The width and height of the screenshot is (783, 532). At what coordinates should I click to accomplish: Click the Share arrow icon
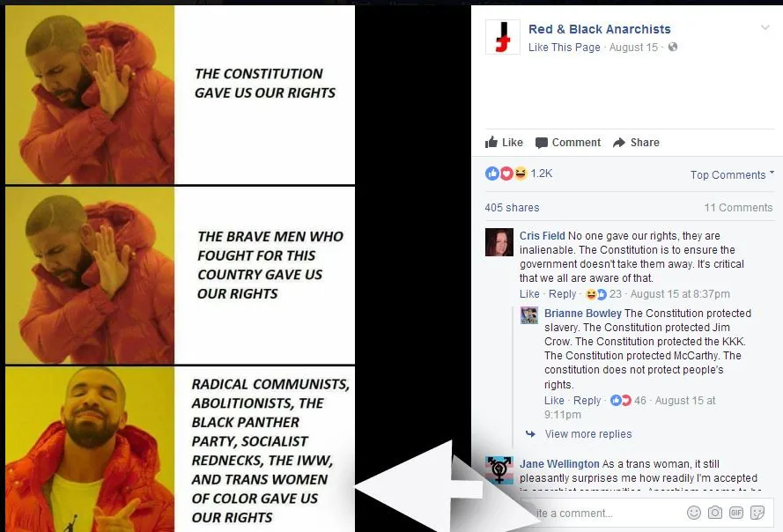coord(619,143)
